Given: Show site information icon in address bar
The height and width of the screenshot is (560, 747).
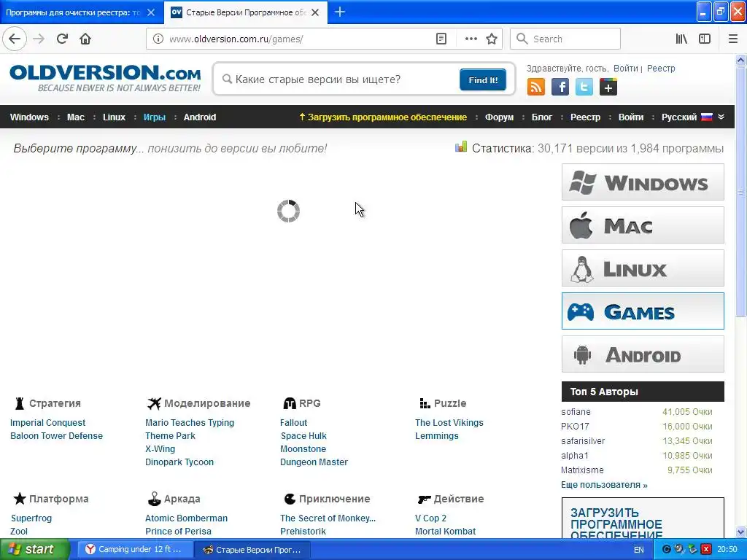Looking at the screenshot, I should (158, 39).
